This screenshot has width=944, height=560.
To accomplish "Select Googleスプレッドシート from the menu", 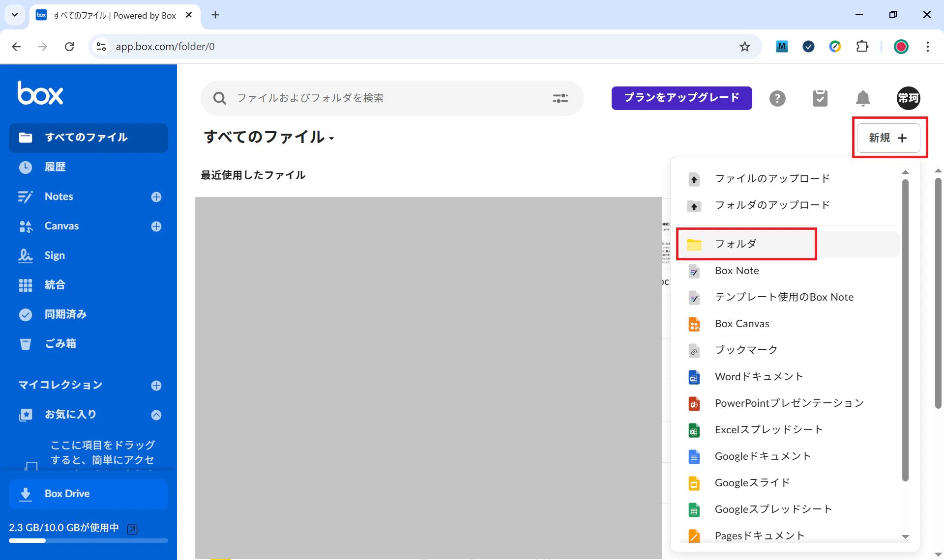I will pyautogui.click(x=790, y=509).
